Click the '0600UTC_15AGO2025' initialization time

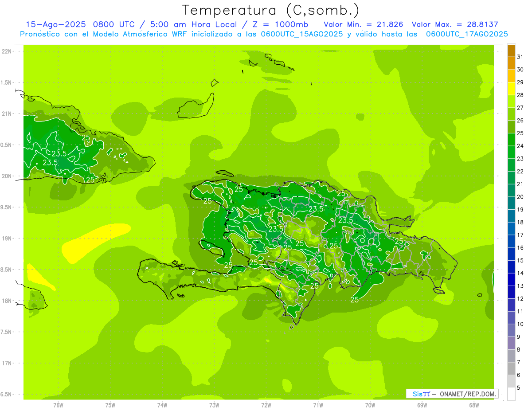coord(302,34)
